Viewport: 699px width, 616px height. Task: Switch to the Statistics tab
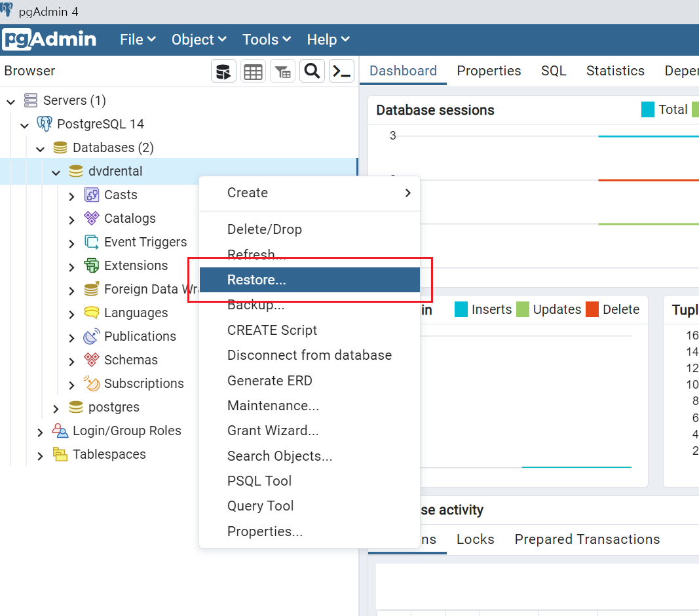615,71
